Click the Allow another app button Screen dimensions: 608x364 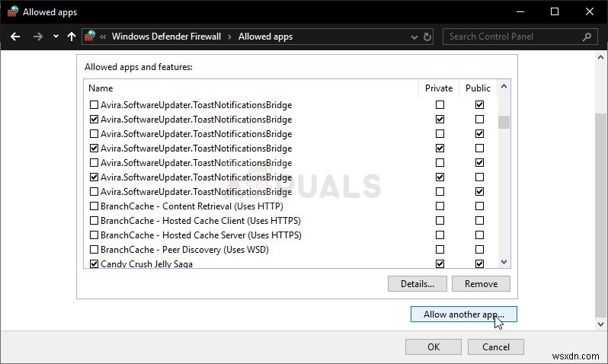click(463, 314)
